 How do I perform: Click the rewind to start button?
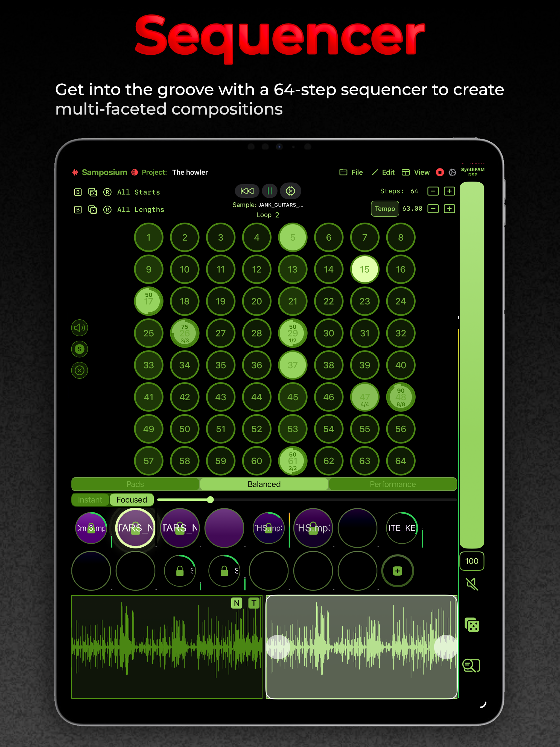pos(247,191)
